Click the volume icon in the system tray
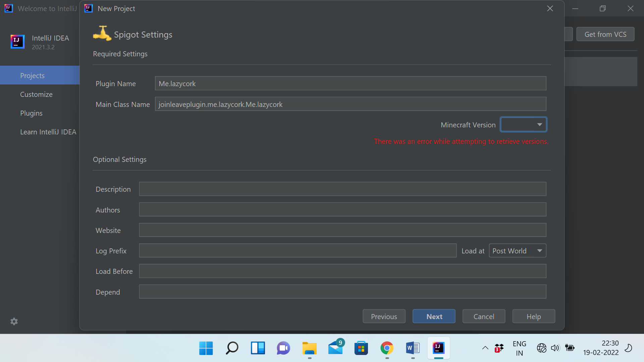Viewport: 644px width, 362px height. coord(555,348)
